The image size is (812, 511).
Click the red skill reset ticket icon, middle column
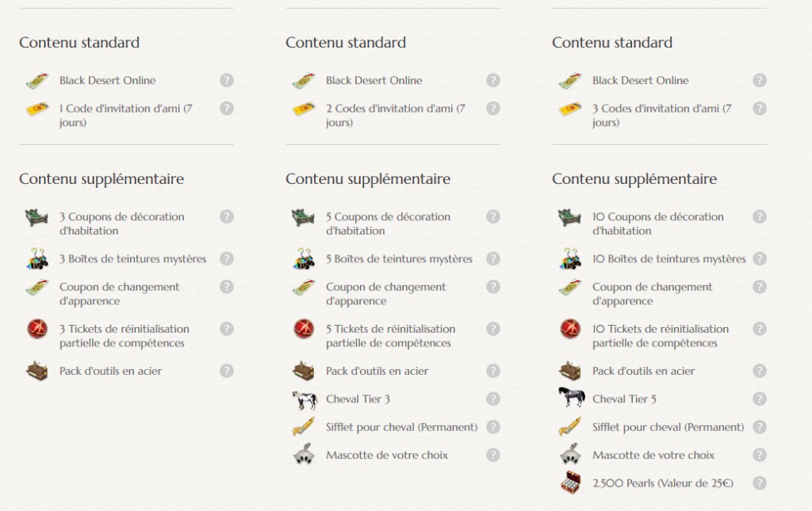click(304, 329)
